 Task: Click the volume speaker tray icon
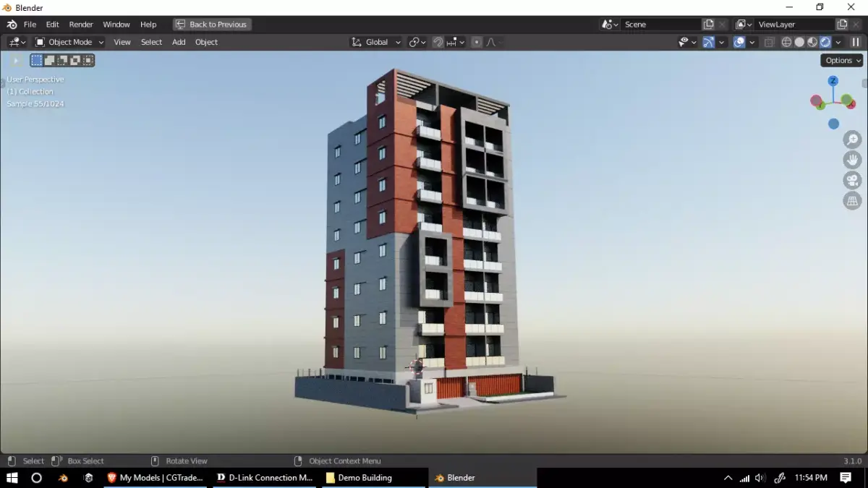(760, 478)
